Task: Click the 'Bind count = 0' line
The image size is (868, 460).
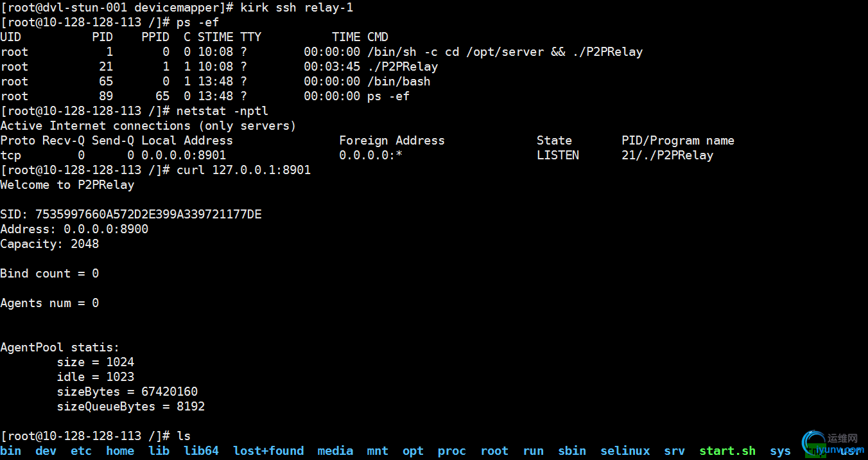Action: [x=49, y=274]
